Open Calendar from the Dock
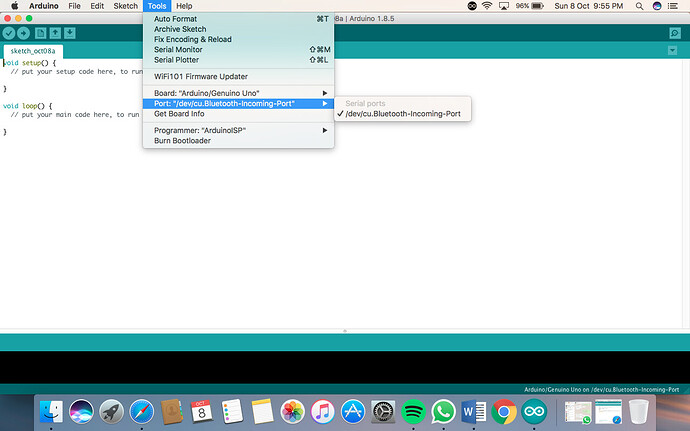Image resolution: width=690 pixels, height=431 pixels. pyautogui.click(x=202, y=412)
